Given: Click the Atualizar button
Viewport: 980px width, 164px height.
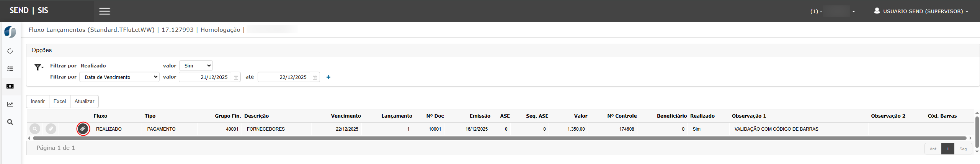Looking at the screenshot, I should (x=84, y=102).
